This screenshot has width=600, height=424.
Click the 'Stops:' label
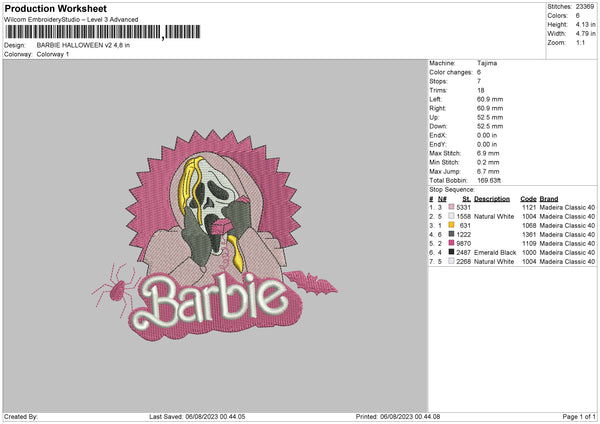click(x=438, y=81)
